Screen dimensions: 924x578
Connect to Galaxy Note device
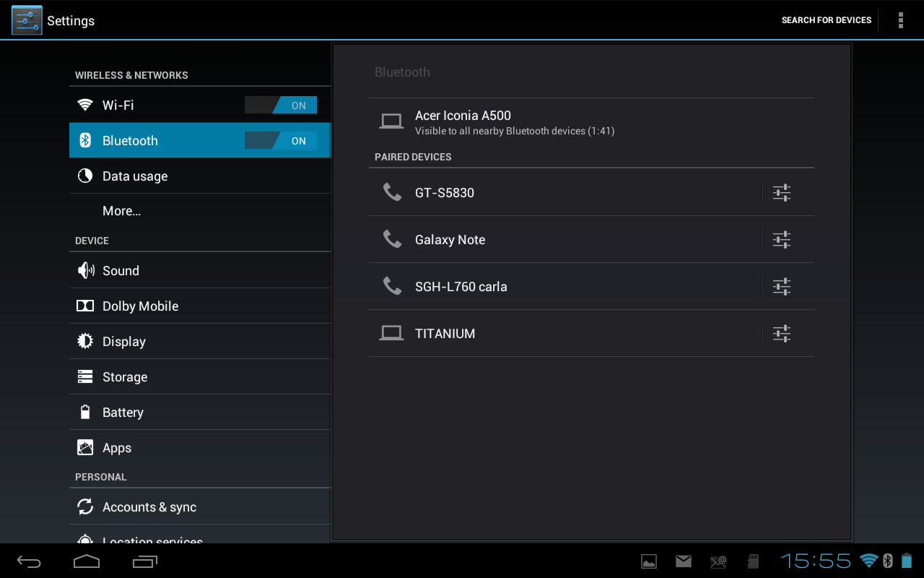[x=565, y=239]
